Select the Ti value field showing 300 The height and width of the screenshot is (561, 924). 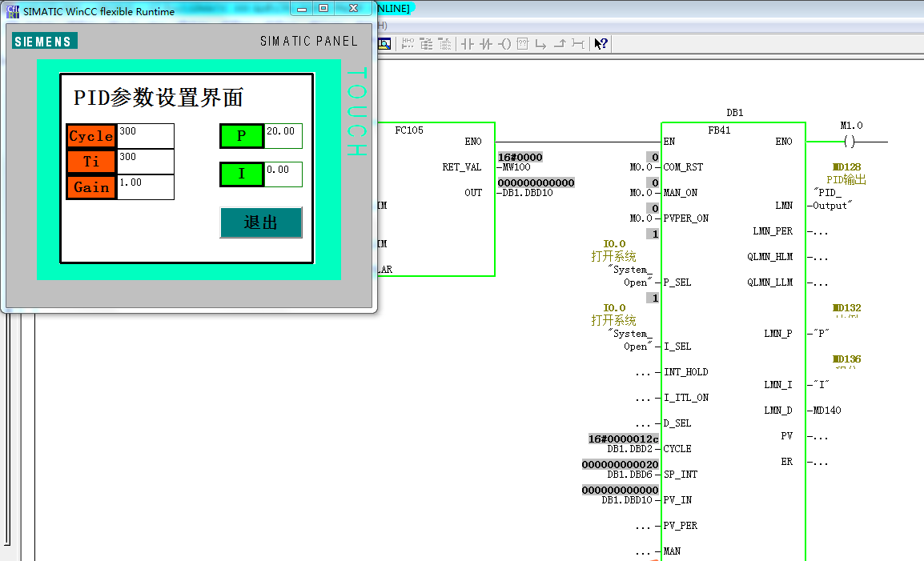[146, 162]
